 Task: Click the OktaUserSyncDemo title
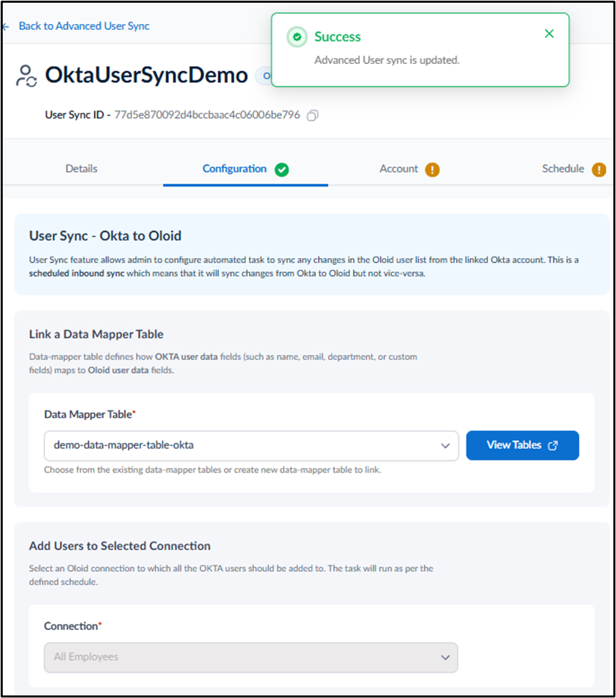(146, 75)
